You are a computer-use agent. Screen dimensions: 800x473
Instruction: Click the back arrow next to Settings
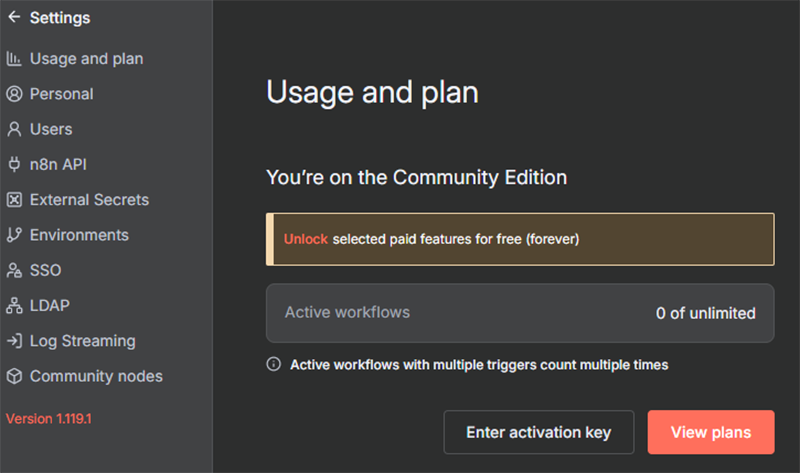[x=14, y=17]
